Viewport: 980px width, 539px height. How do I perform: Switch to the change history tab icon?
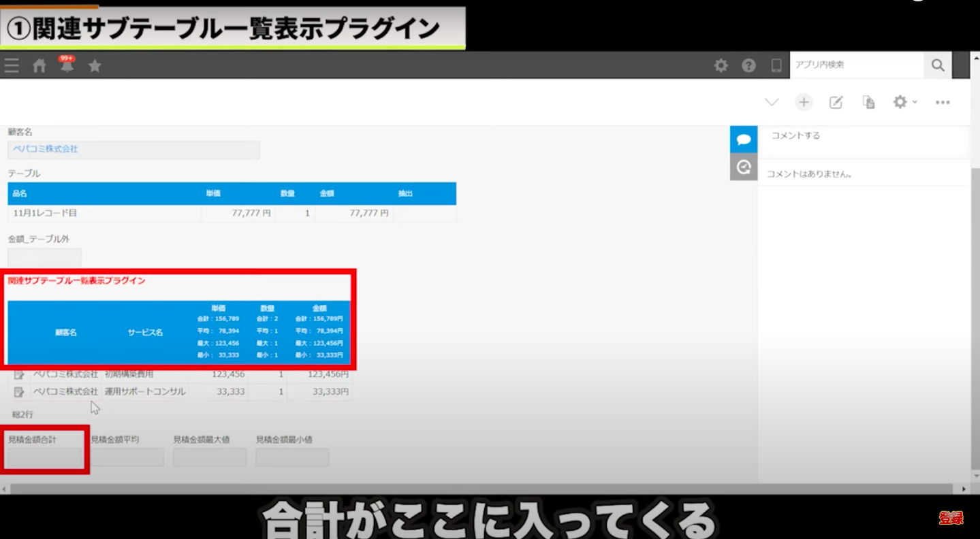coord(744,167)
